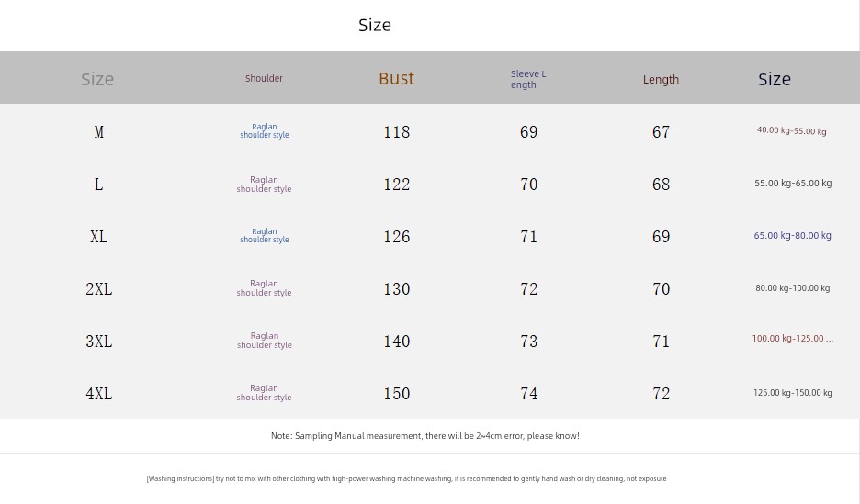Image resolution: width=860 pixels, height=504 pixels.
Task: Click the truncated 100.00 kg-125.00 weight range
Action: tap(792, 339)
